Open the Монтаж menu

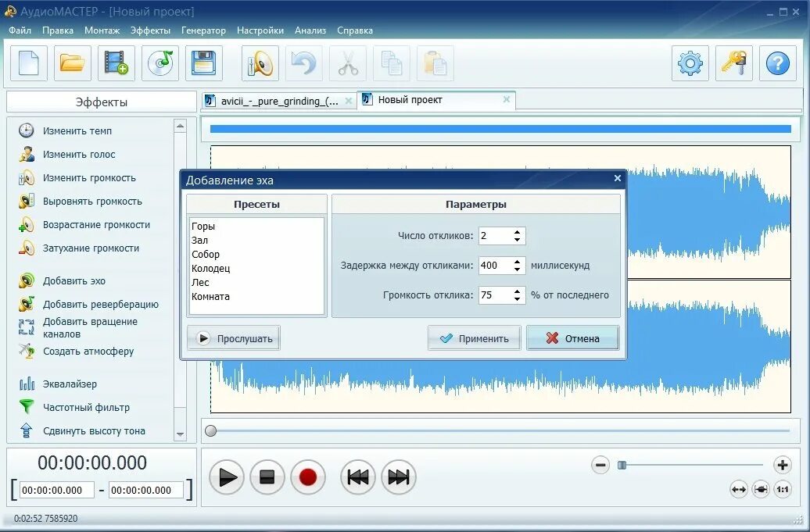tap(102, 30)
